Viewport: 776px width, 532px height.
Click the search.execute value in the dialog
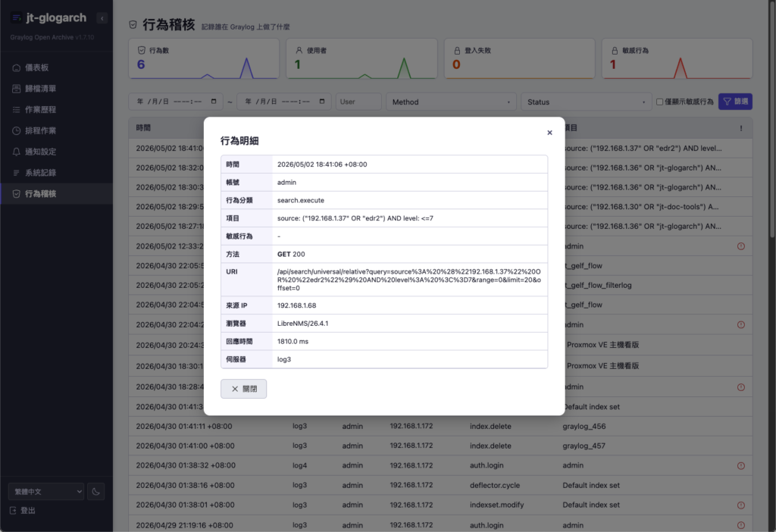pyautogui.click(x=301, y=200)
